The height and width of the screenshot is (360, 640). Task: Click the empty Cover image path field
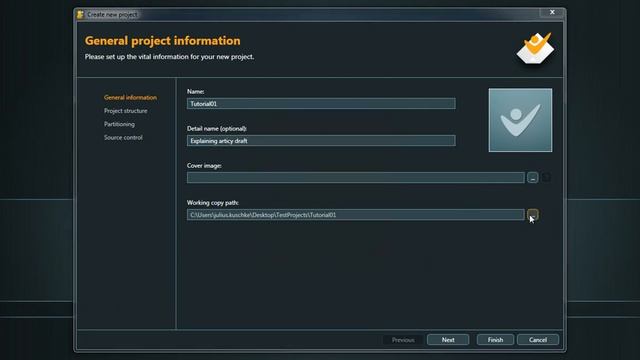356,178
